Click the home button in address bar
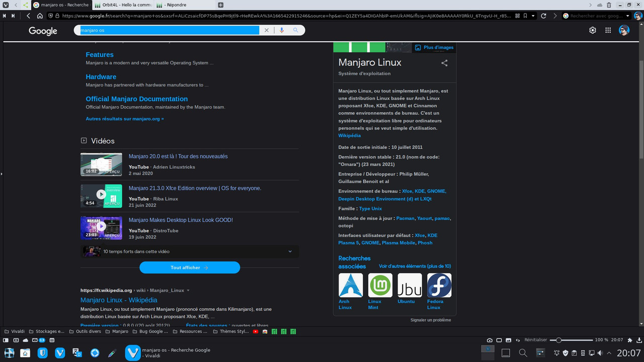 [x=40, y=16]
